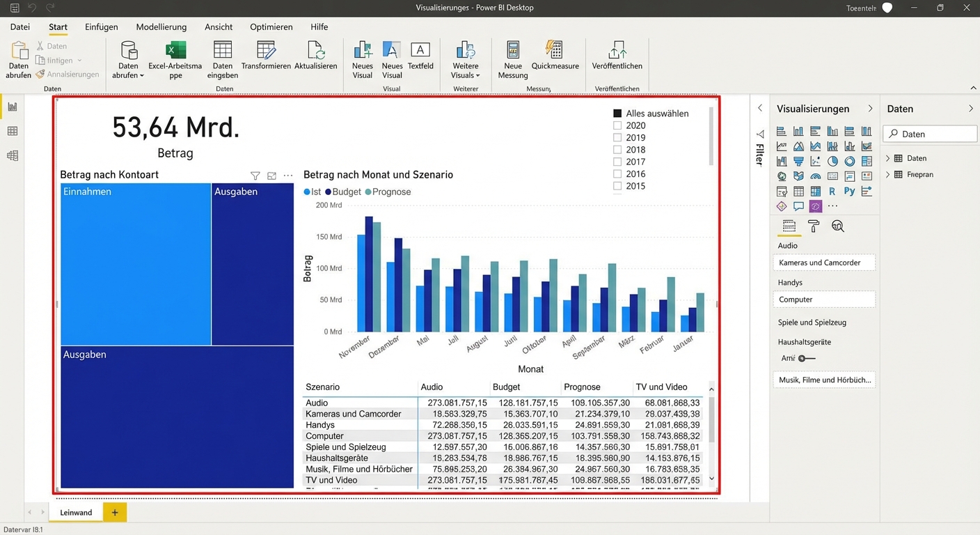Viewport: 980px width, 535px height.
Task: Toggle the Alles auswählen checkbox
Action: click(x=617, y=114)
